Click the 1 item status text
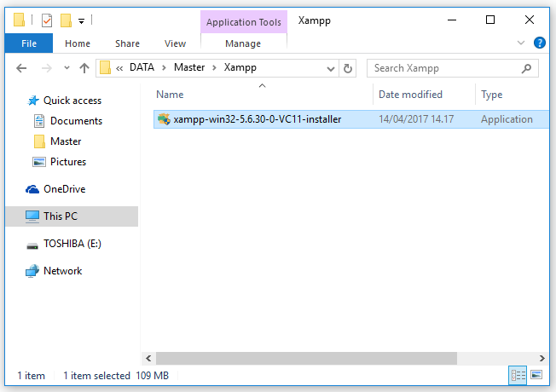The image size is (556, 392). [x=32, y=376]
